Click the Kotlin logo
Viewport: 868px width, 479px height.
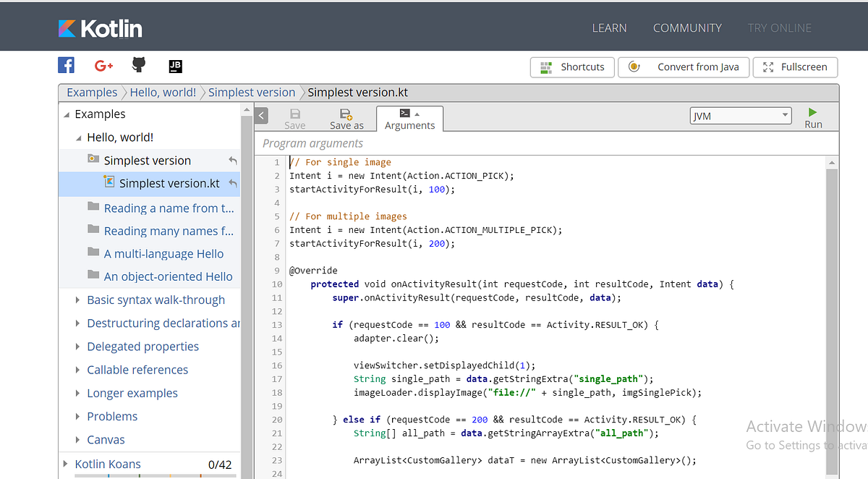101,28
